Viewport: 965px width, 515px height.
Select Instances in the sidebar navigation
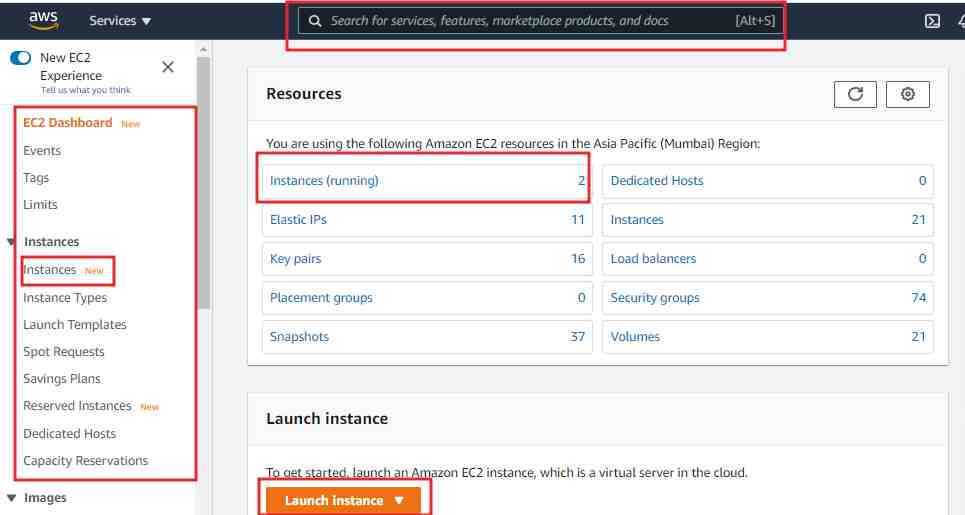coord(50,270)
